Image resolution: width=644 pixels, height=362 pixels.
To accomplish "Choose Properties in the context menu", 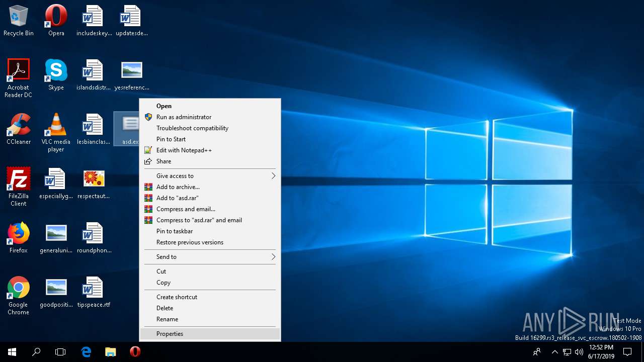I will (210, 334).
